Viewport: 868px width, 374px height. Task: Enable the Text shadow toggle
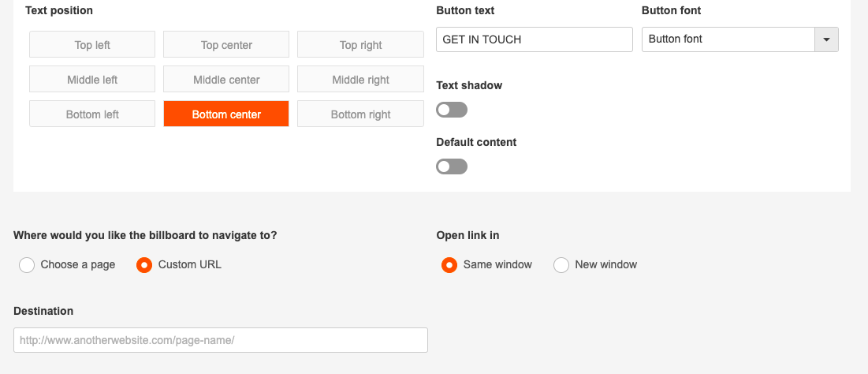452,110
